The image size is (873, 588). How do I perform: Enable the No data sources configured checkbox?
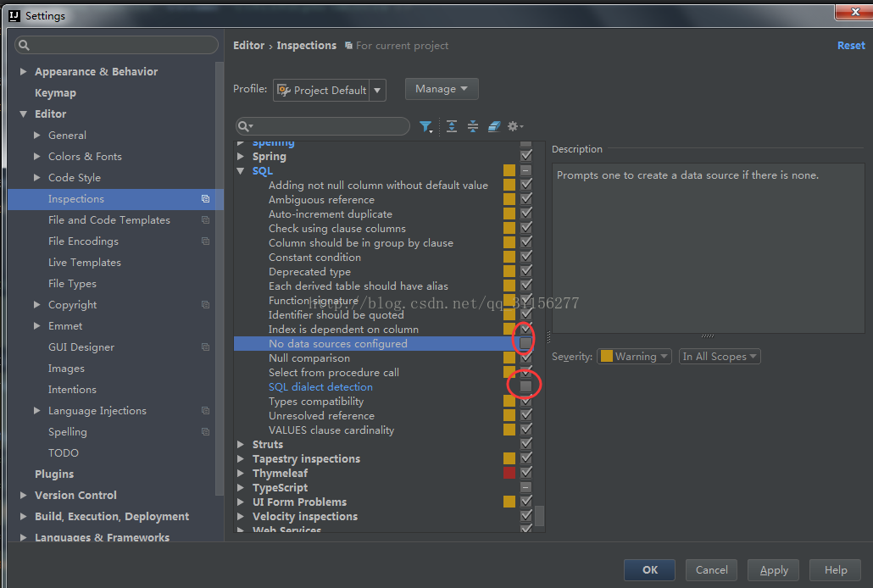[x=525, y=343]
